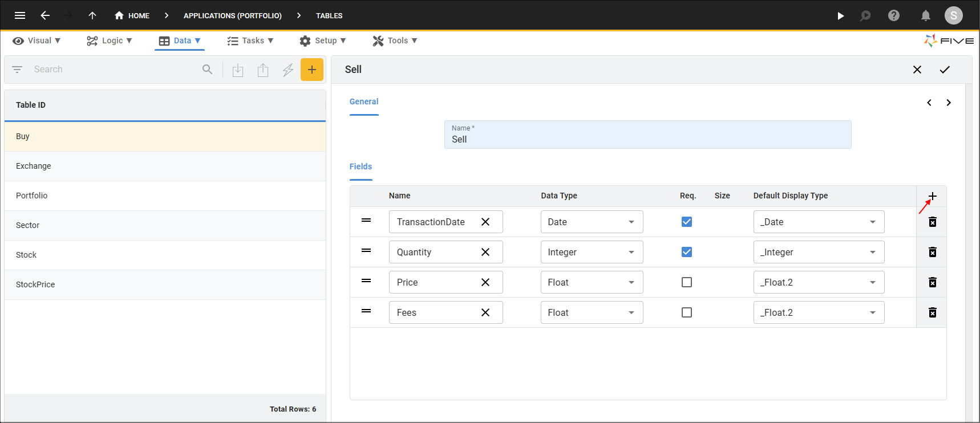
Task: Open the Tools menu
Action: click(x=395, y=40)
